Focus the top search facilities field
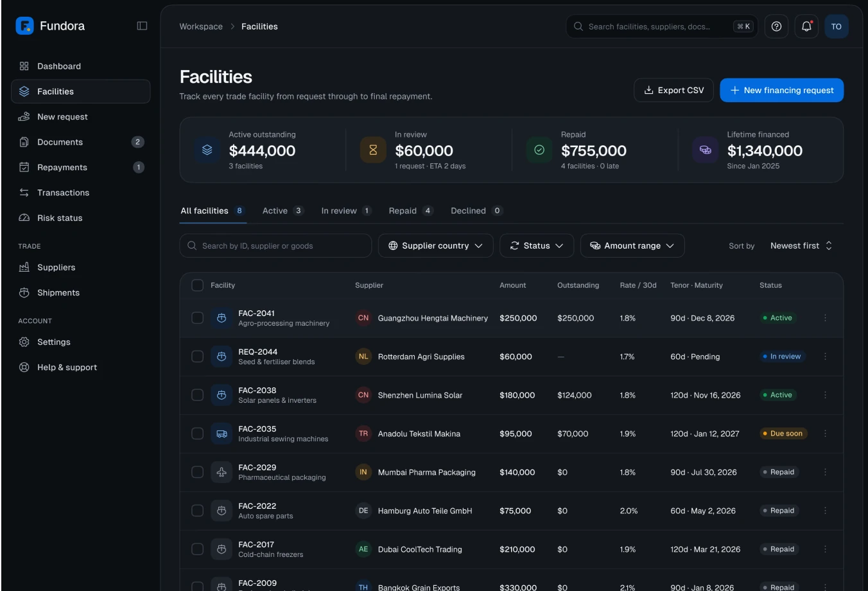The image size is (868, 591). tap(661, 26)
